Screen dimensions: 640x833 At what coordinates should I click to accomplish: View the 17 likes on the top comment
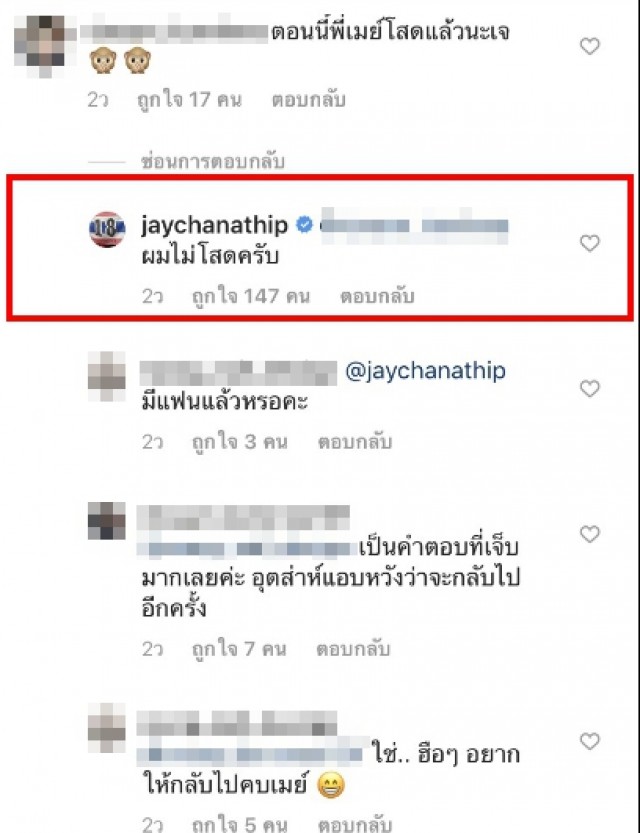(x=189, y=99)
